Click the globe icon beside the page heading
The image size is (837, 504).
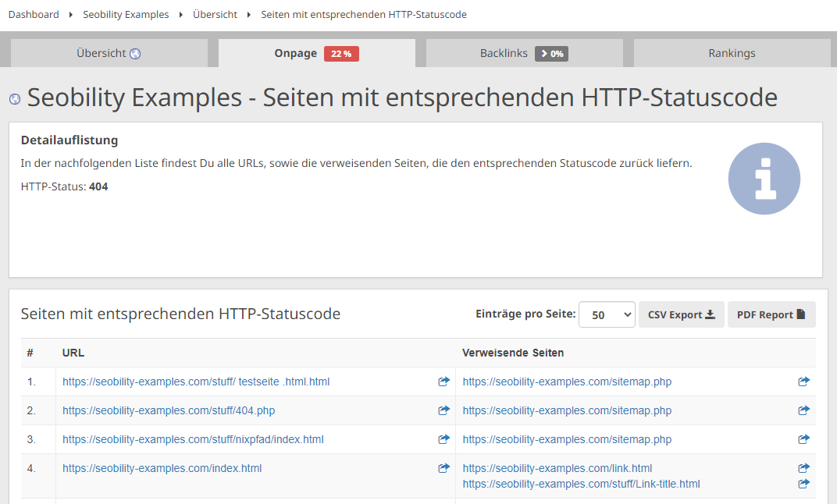click(15, 99)
